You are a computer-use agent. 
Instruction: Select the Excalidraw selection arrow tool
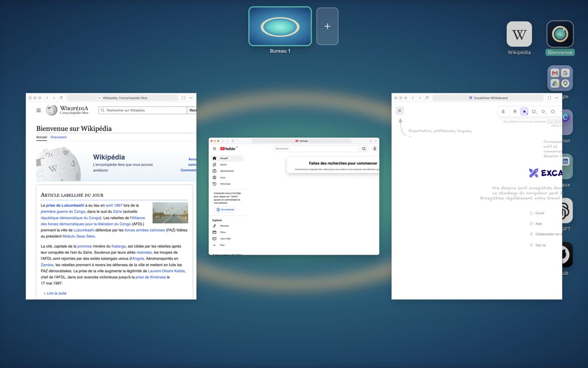[524, 111]
